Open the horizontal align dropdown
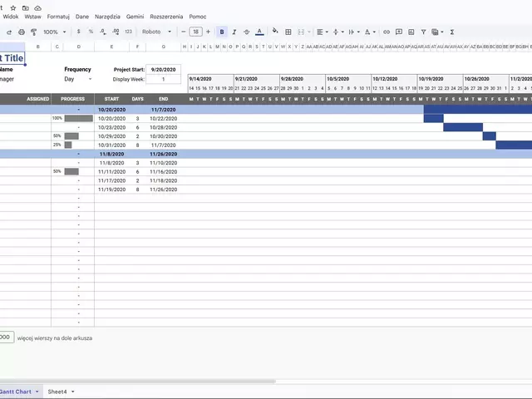 [323, 32]
